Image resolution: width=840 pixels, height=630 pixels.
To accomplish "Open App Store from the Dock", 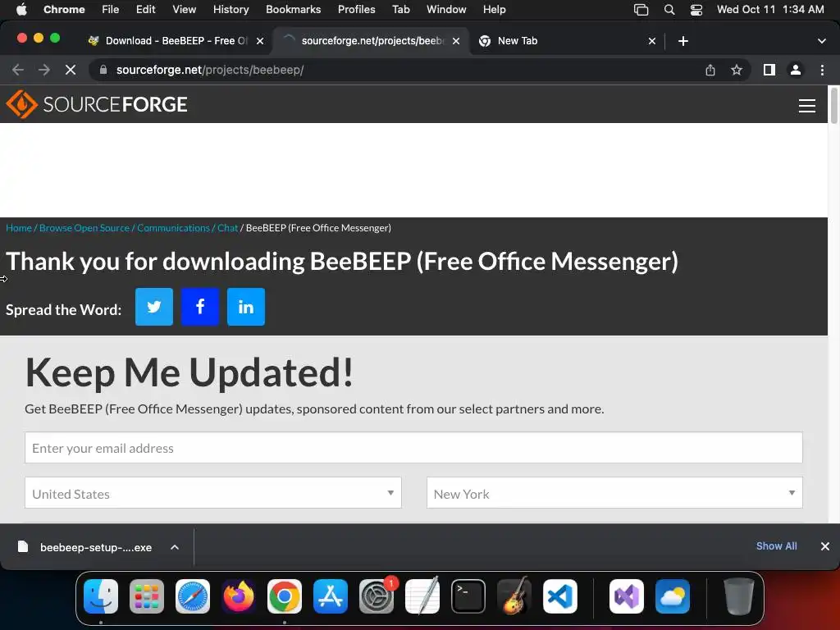I will (331, 596).
